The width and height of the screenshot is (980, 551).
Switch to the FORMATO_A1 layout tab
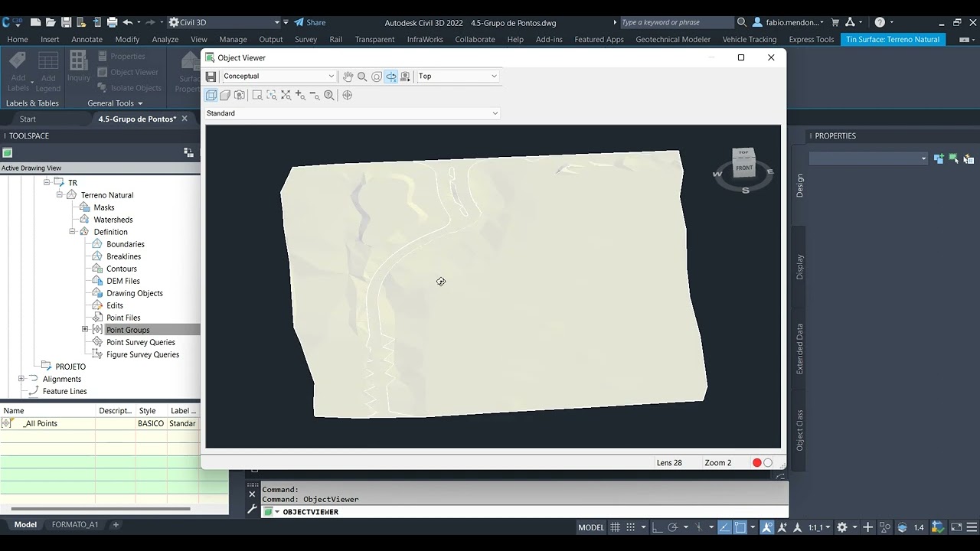point(75,525)
